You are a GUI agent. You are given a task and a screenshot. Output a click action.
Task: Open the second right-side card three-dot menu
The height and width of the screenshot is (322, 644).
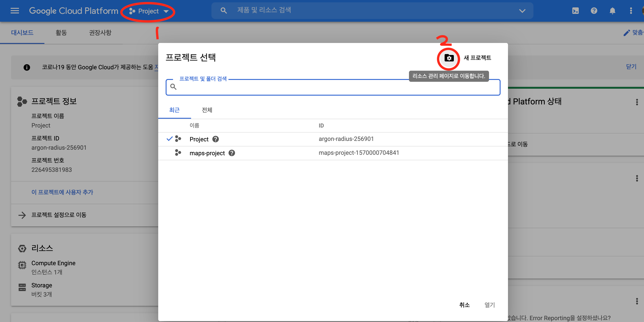637,178
